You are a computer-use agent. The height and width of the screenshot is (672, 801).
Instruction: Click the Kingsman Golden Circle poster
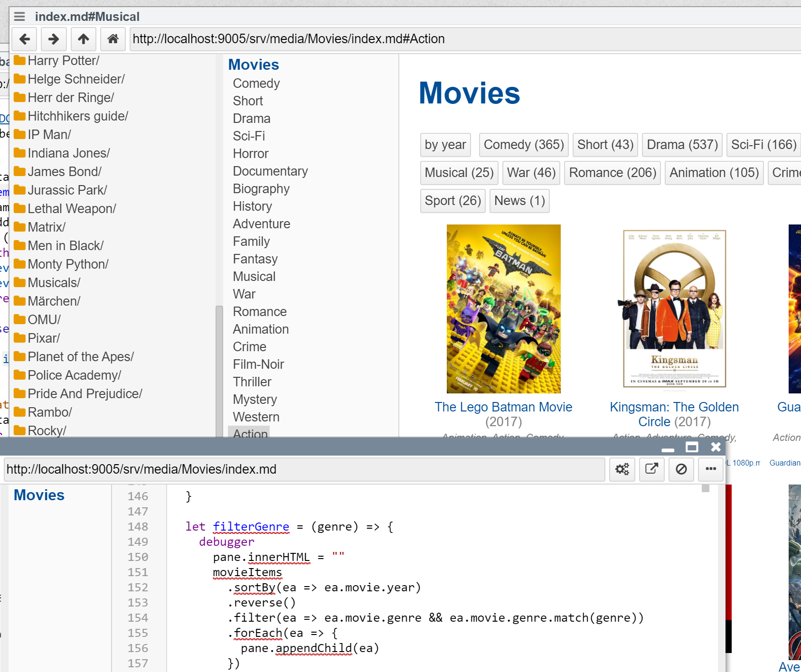674,309
